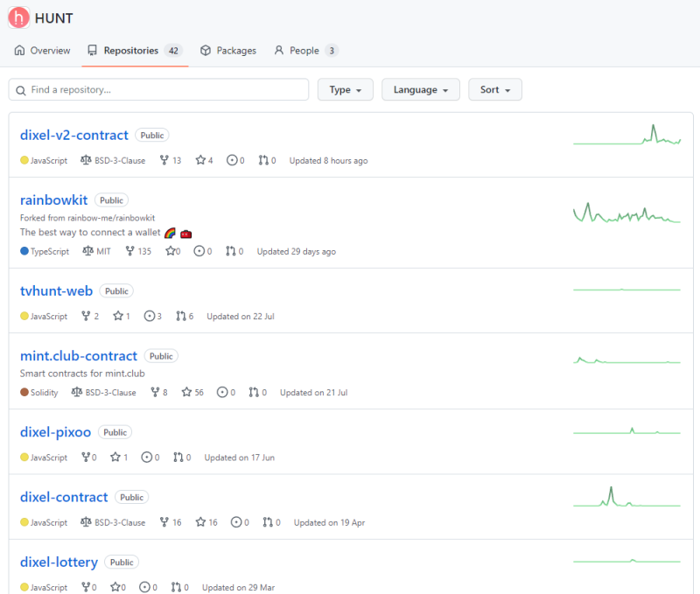700x594 pixels.
Task: Open the dixel-contract repository
Action: tap(64, 497)
